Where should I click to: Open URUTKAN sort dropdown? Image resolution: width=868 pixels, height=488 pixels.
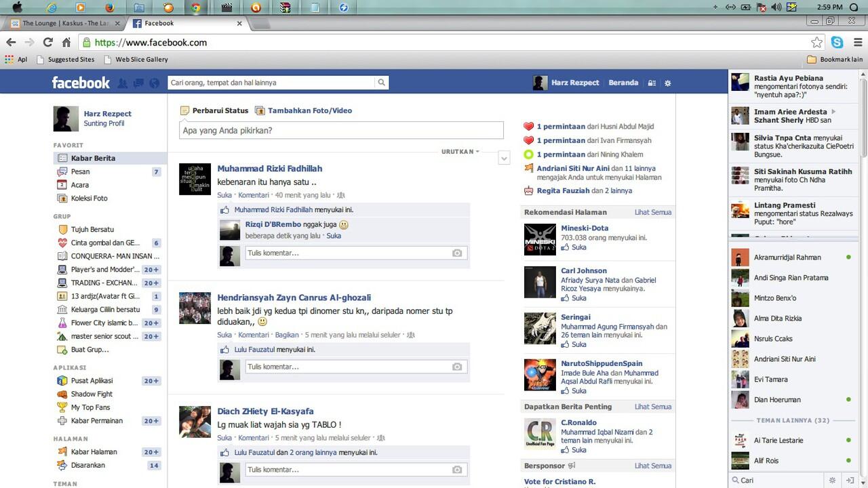[x=460, y=152]
